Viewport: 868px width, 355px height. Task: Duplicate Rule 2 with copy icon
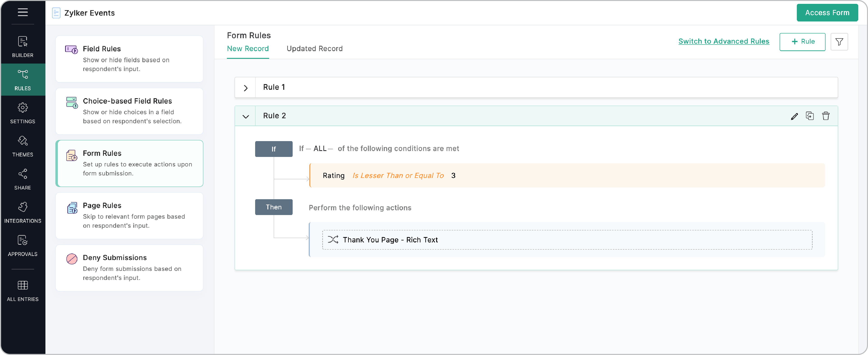point(810,116)
